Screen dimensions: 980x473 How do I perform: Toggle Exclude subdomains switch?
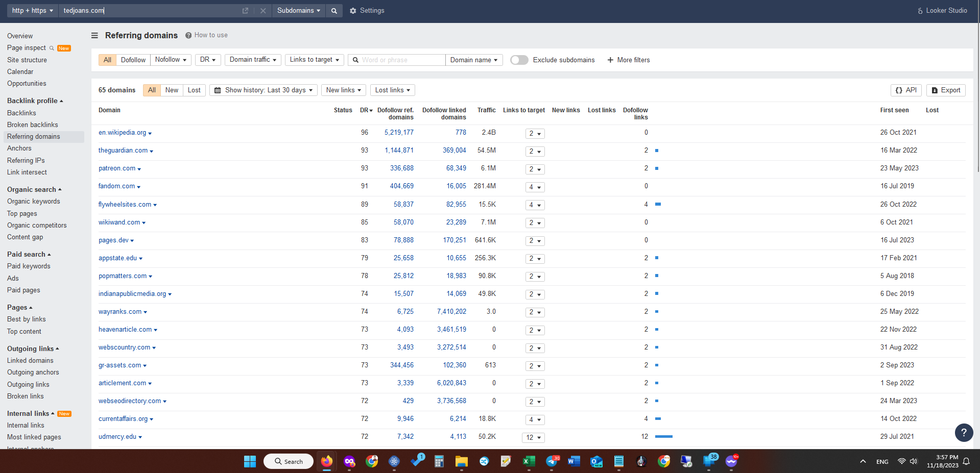point(519,60)
